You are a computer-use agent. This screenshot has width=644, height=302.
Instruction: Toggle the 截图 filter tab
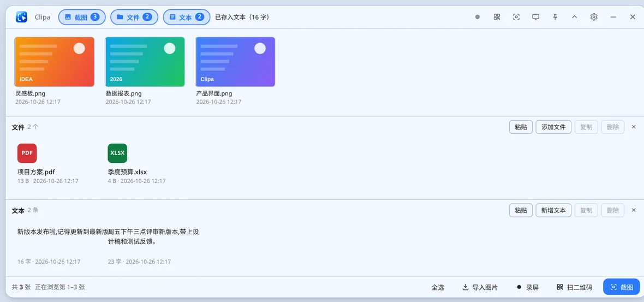point(82,17)
